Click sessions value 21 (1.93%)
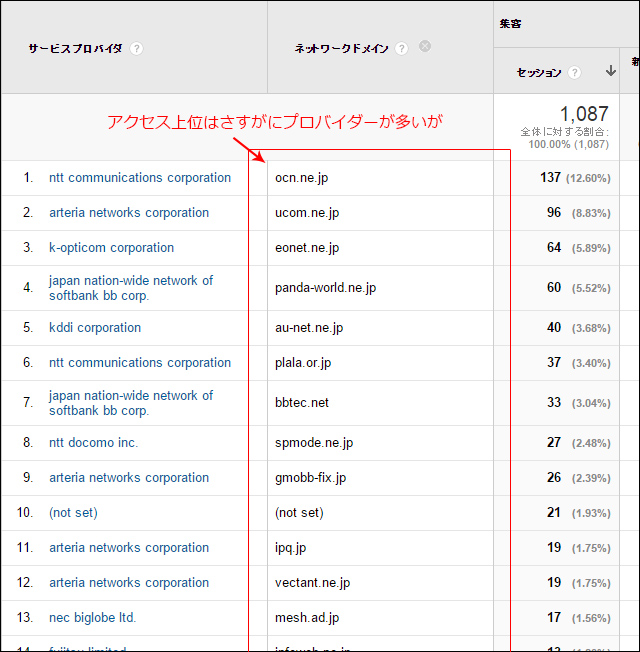 click(x=578, y=512)
